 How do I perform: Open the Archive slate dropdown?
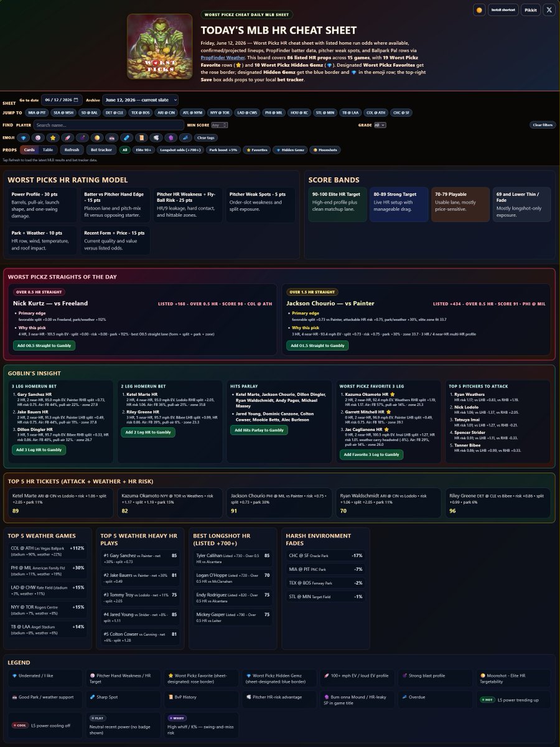click(141, 100)
